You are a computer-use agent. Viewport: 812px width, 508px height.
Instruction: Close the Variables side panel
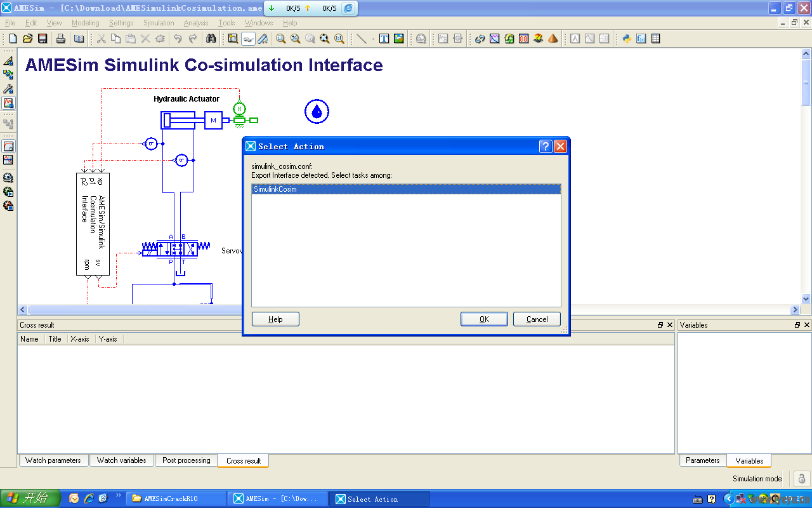(807, 324)
